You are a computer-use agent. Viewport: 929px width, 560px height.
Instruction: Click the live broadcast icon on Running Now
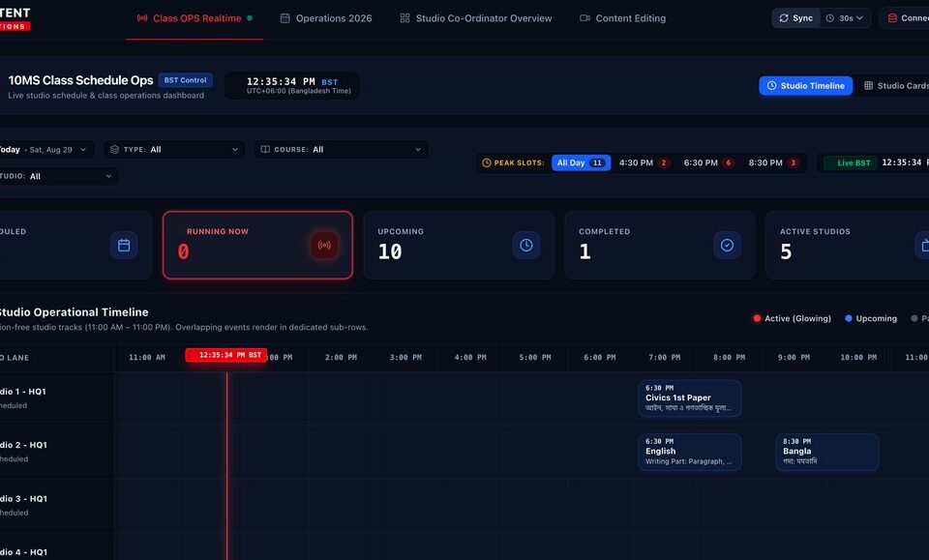[x=325, y=245]
